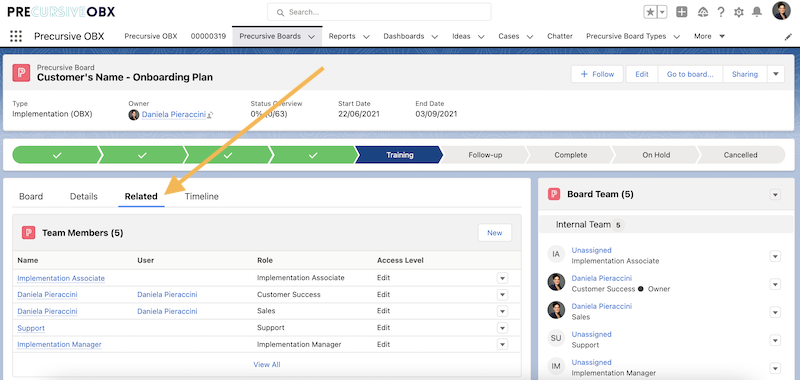Viewport: 800px width, 380px height.
Task: Open the Favorites star icon
Action: click(651, 12)
